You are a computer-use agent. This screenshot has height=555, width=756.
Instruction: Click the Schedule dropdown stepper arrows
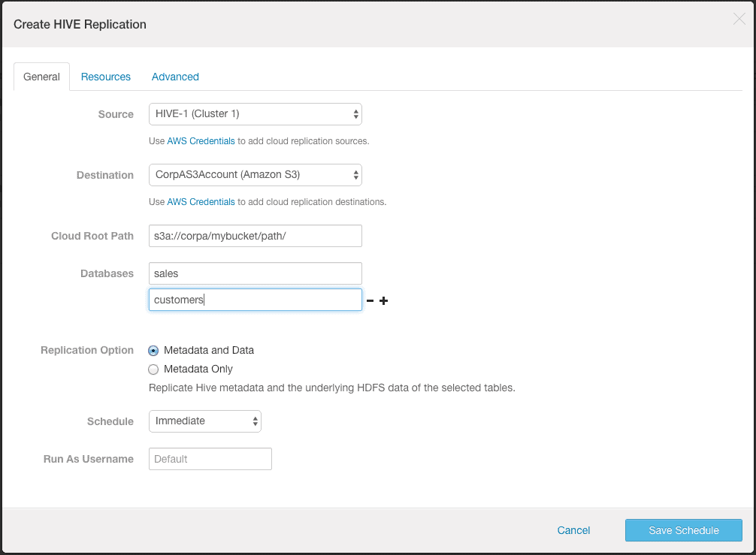coord(254,421)
